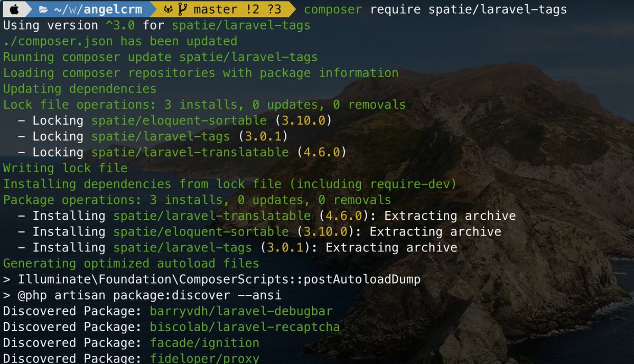This screenshot has height=364, width=634.
Task: Click 'Discovered Package: biscolab/laravel-recaptcha'
Action: (x=172, y=326)
